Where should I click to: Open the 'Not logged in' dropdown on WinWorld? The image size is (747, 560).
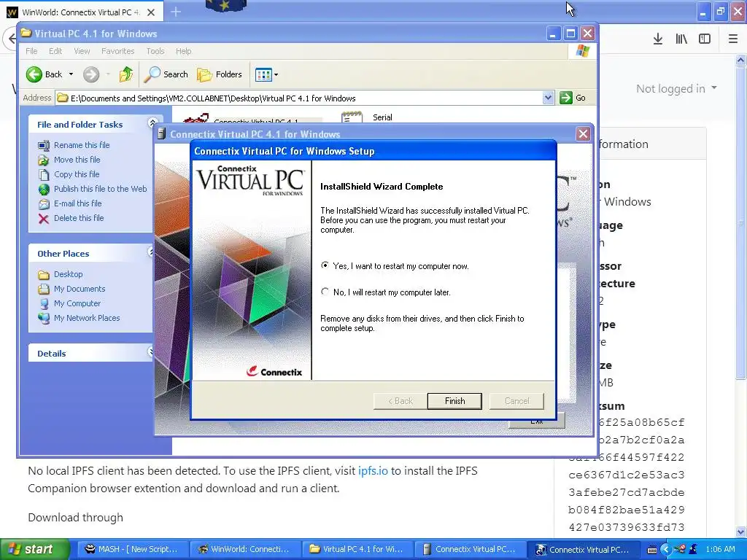click(x=676, y=88)
